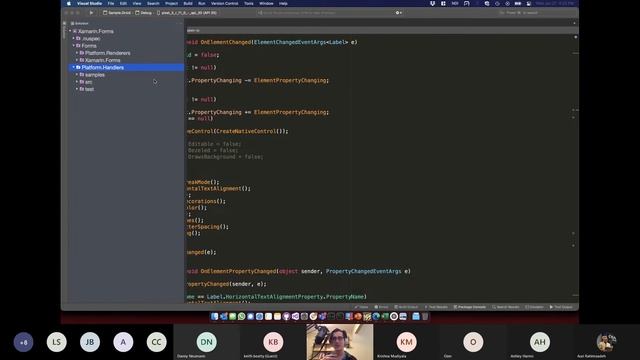Open the Package Console pad button
The width and height of the screenshot is (640, 360).
(x=470, y=307)
